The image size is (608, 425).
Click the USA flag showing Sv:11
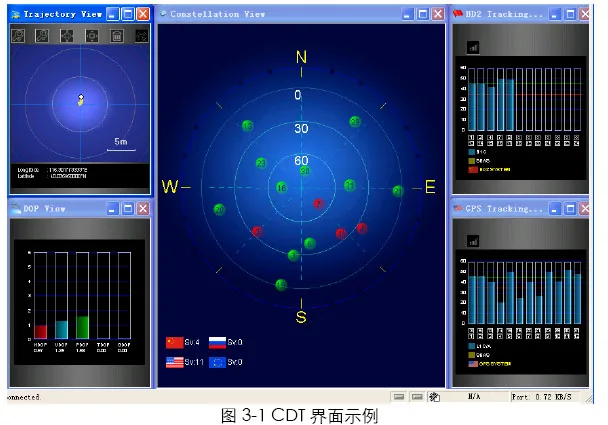(174, 362)
